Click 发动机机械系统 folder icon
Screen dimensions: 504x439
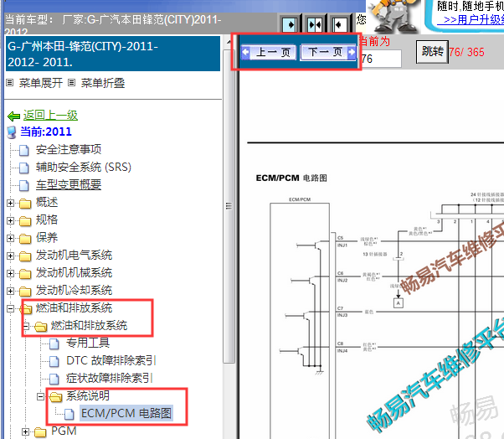25,274
